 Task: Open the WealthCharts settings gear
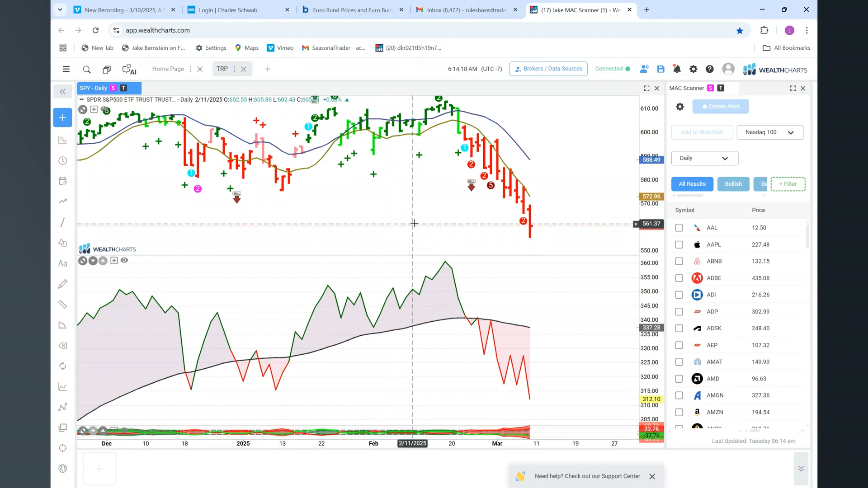pos(693,69)
